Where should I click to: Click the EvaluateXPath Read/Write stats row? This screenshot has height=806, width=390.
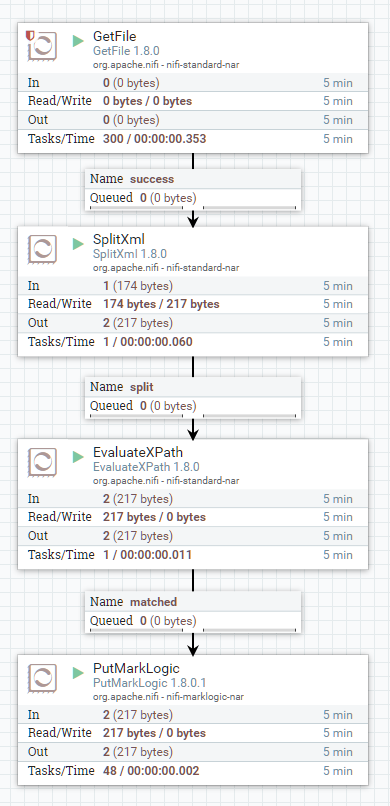[x=193, y=517]
